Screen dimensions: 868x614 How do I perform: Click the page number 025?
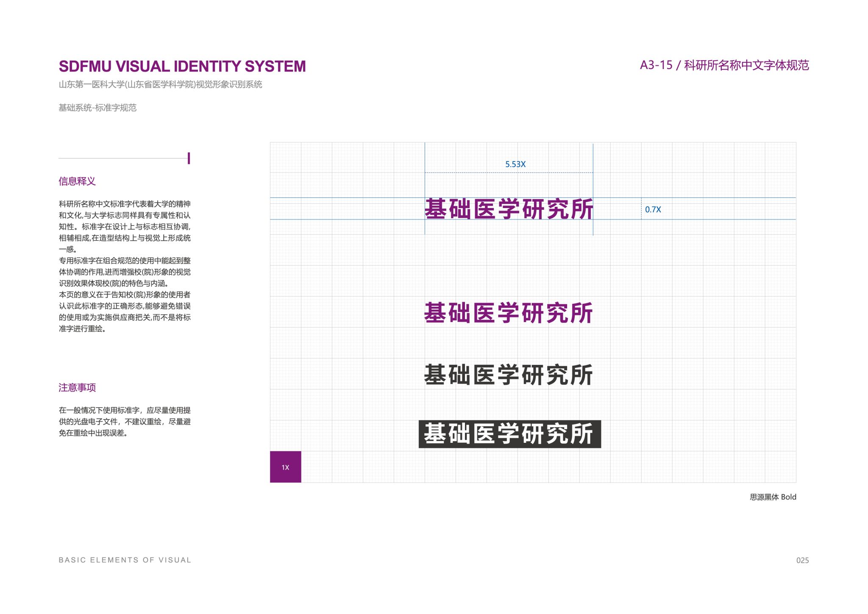click(802, 560)
